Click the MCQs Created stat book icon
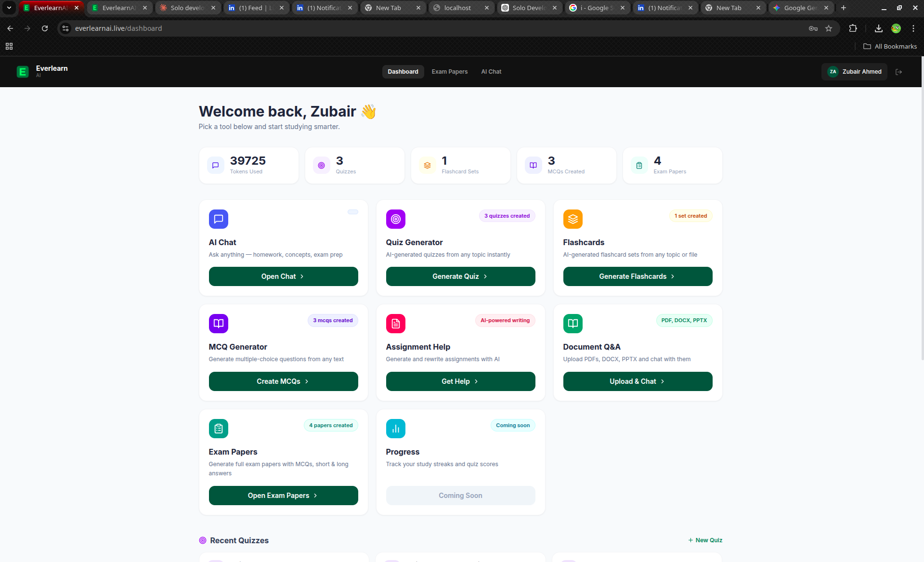 [x=534, y=165]
